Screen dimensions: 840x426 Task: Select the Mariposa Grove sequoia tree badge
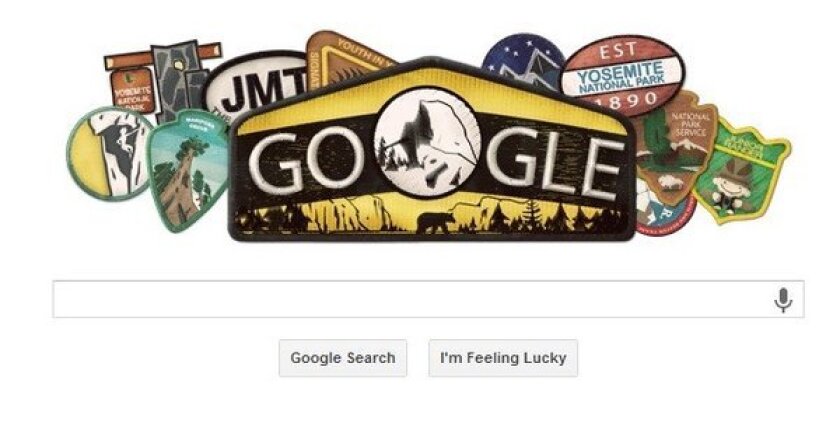[189, 170]
